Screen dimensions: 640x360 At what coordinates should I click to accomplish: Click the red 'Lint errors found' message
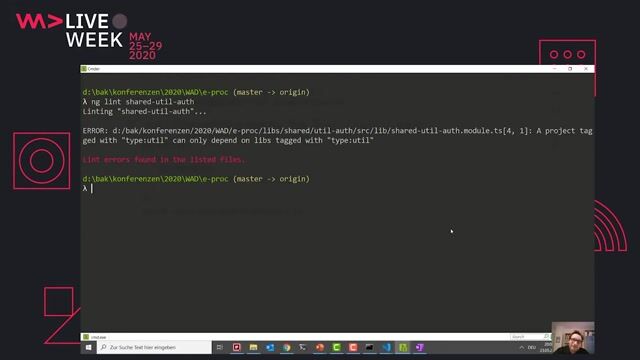click(x=164, y=160)
